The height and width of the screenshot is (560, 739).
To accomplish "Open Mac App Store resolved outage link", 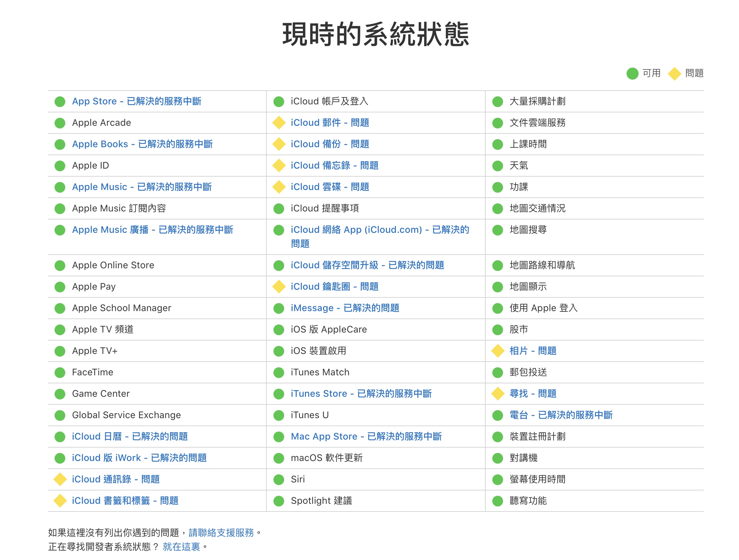I will [x=366, y=437].
